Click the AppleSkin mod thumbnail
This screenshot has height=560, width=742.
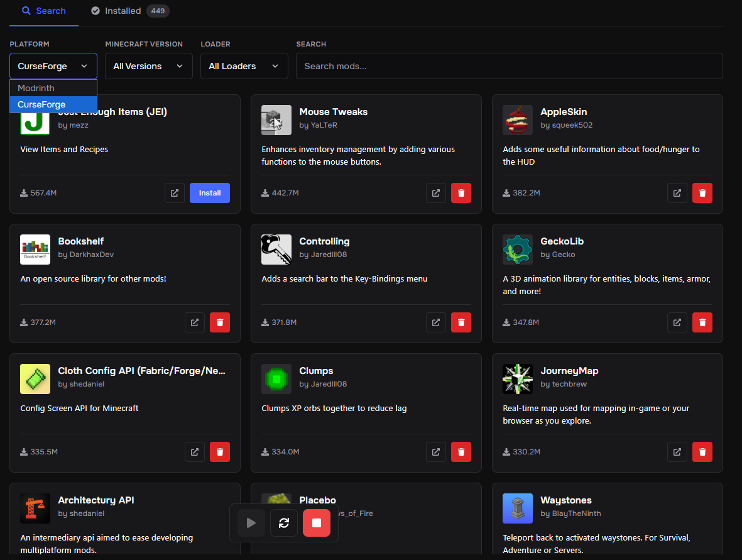518,120
